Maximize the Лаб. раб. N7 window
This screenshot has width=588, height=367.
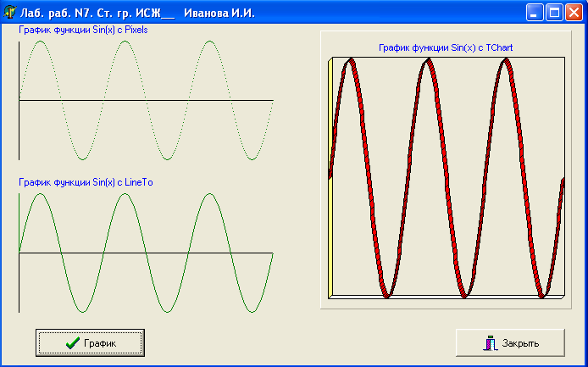[554, 13]
